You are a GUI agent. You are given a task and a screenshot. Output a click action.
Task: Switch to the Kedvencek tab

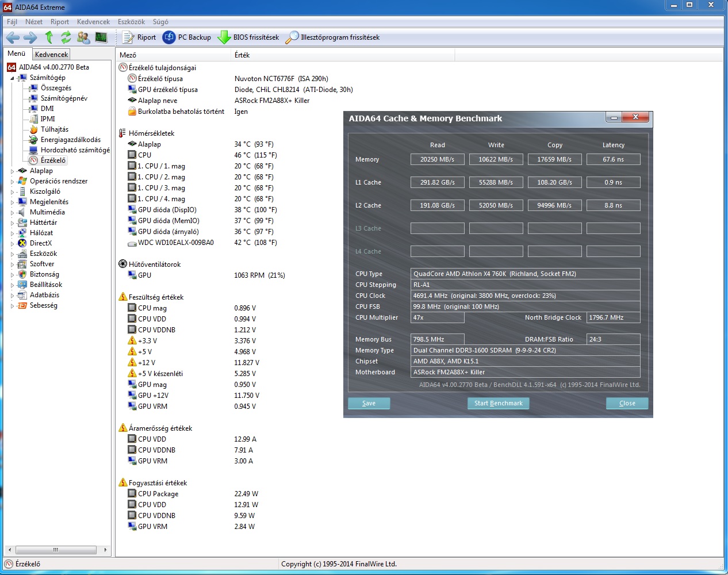coord(52,54)
